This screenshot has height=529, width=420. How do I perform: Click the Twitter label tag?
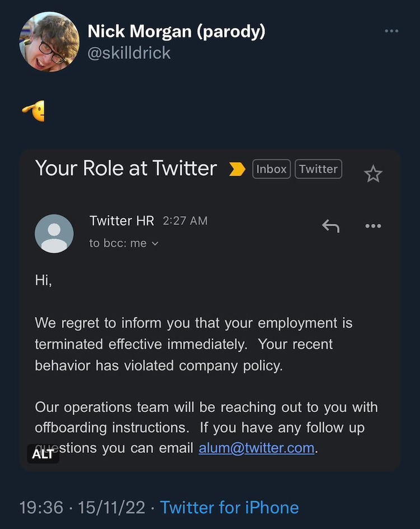click(318, 169)
